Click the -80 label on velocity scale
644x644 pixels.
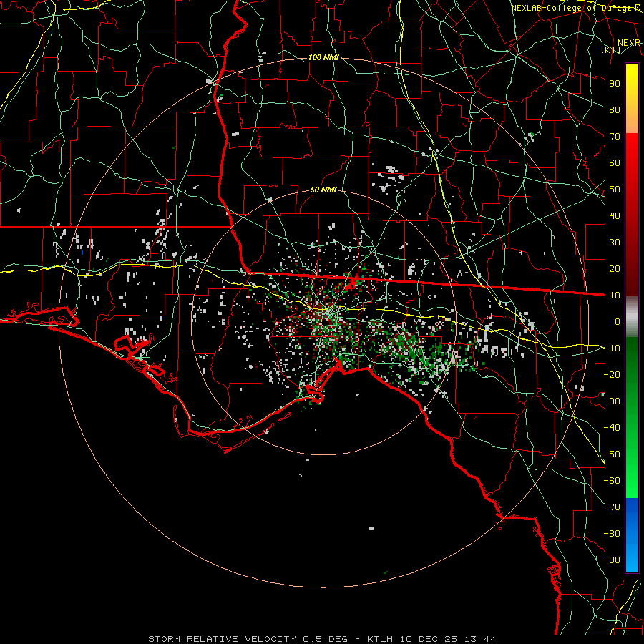[x=612, y=534]
